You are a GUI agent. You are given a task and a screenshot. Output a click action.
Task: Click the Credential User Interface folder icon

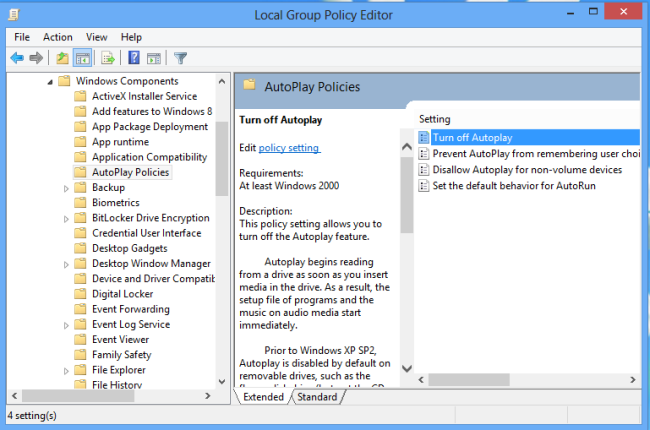tap(80, 233)
